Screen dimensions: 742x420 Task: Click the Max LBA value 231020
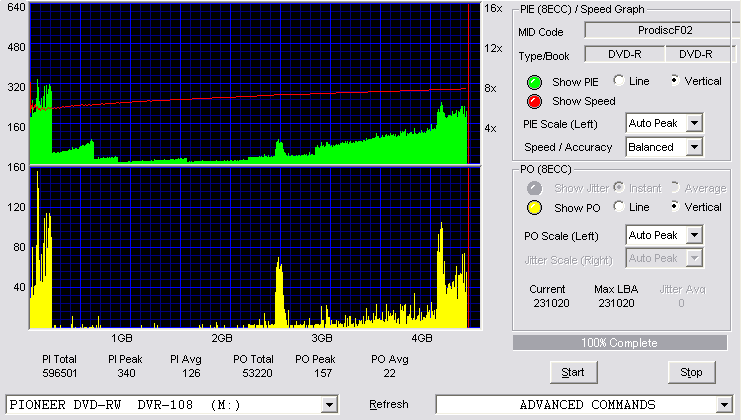coord(616,303)
